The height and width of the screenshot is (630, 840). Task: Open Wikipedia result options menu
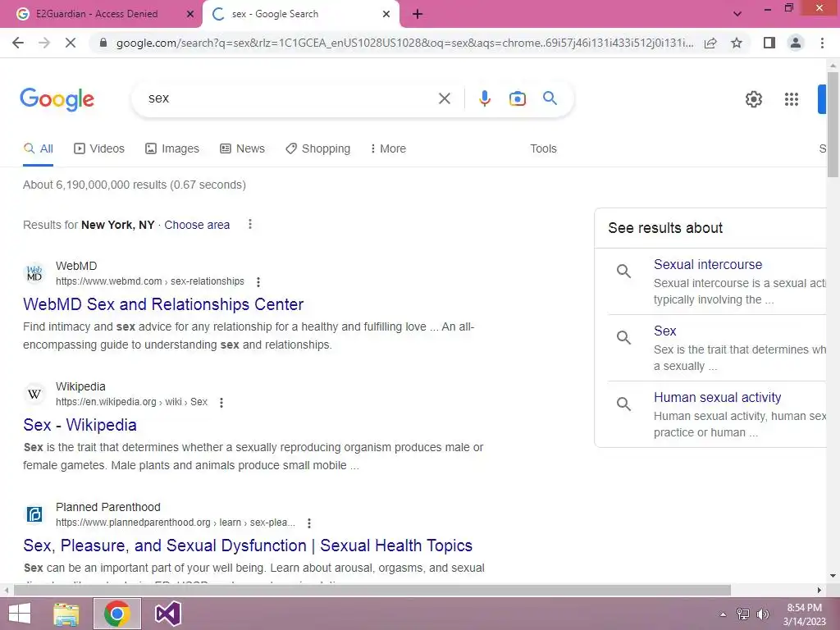tap(221, 402)
